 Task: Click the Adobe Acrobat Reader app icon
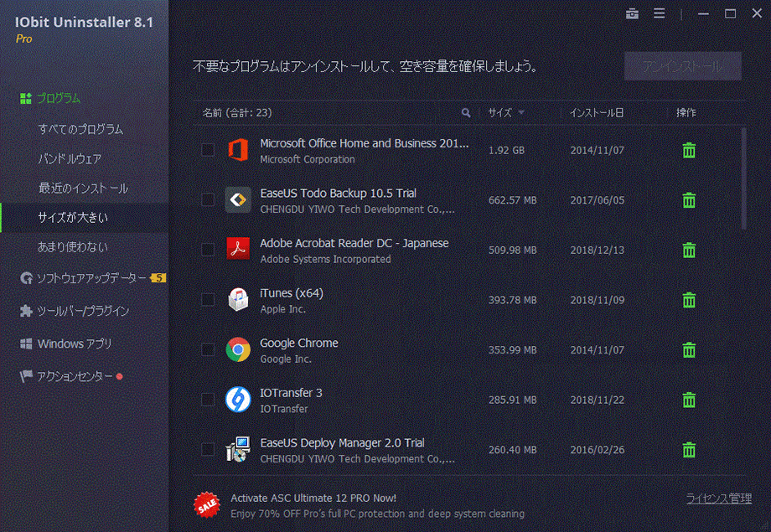pos(238,249)
